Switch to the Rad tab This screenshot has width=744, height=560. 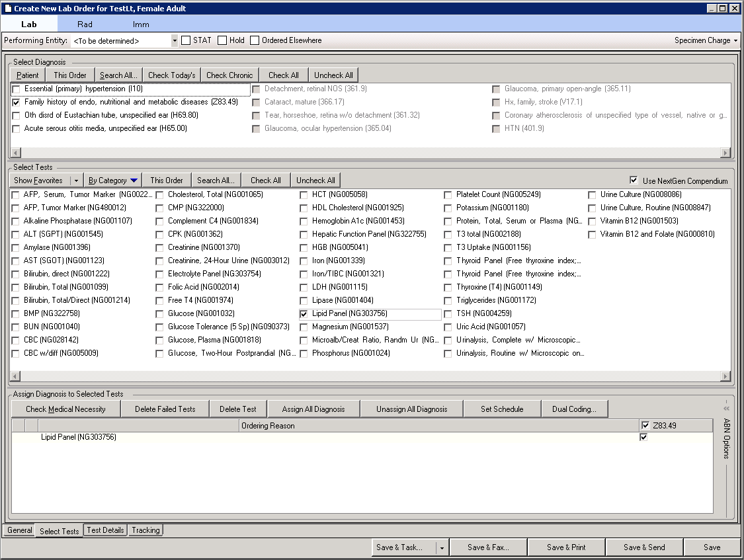point(85,24)
